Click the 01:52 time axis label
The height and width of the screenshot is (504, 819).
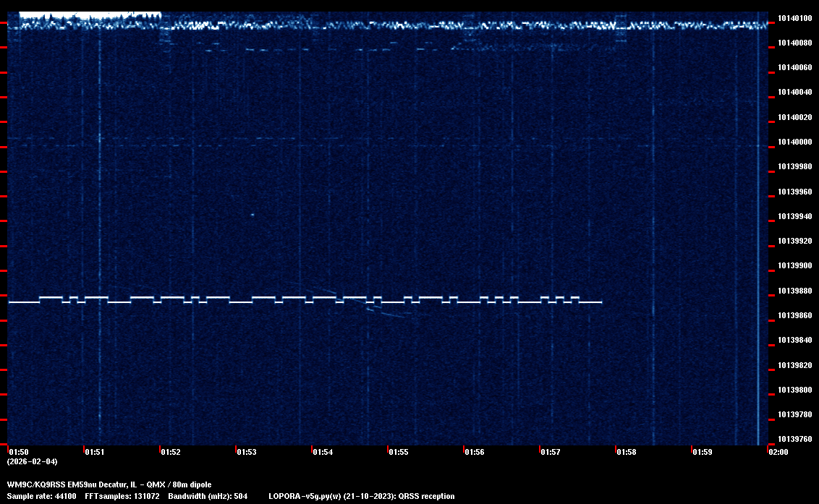coord(170,452)
